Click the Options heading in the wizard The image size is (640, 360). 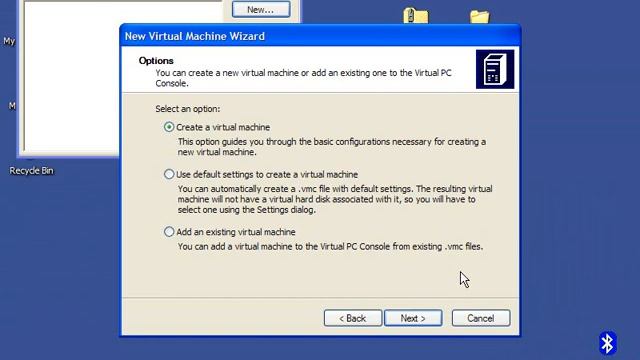[156, 60]
